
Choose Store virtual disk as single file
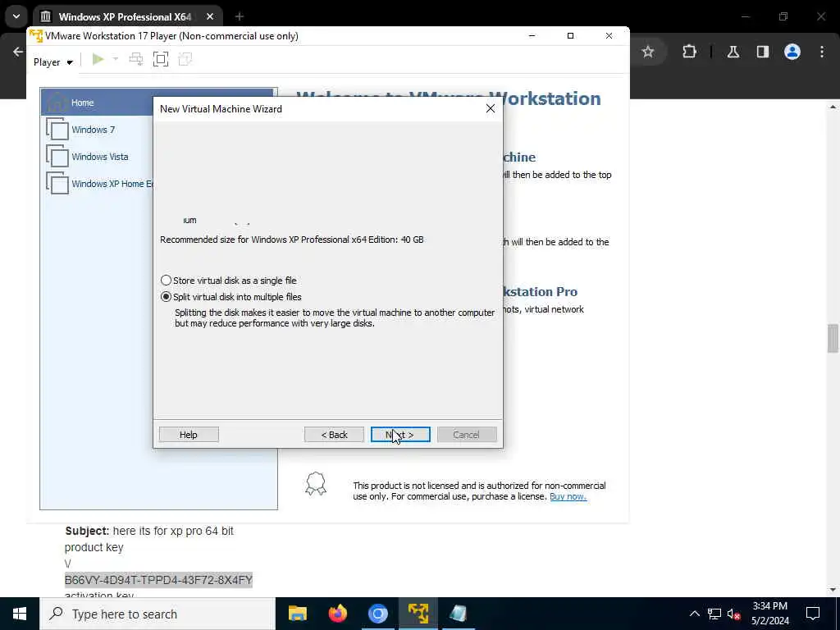click(x=229, y=281)
